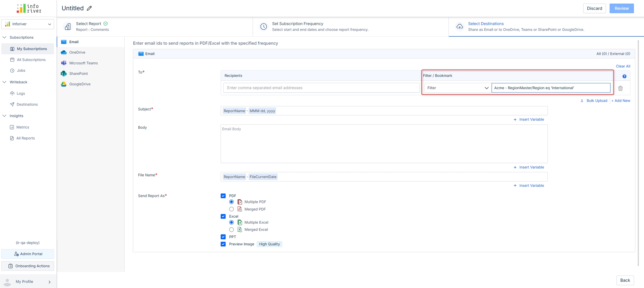Image resolution: width=644 pixels, height=288 pixels.
Task: Click the Bulk Upload icon
Action: (582, 101)
